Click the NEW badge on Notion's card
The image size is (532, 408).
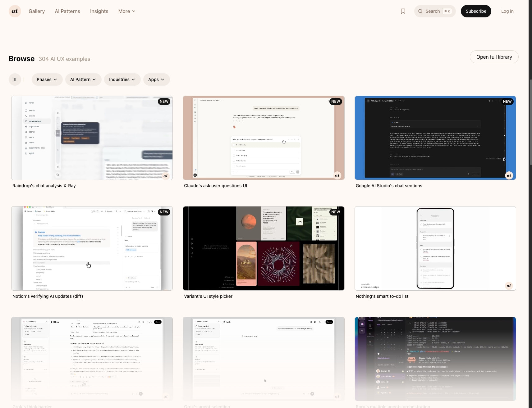pos(164,212)
